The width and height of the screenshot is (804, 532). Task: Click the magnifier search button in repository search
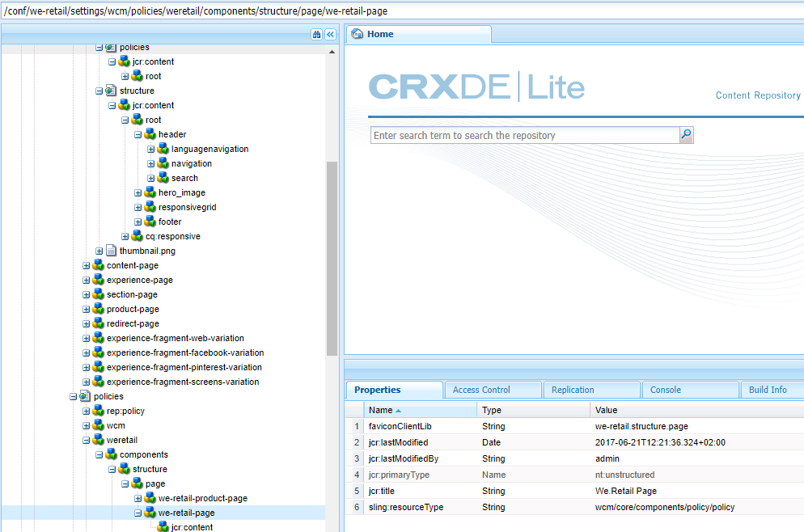click(686, 135)
